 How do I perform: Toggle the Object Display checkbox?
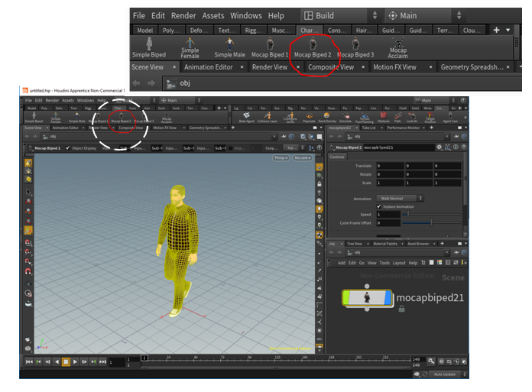point(68,147)
